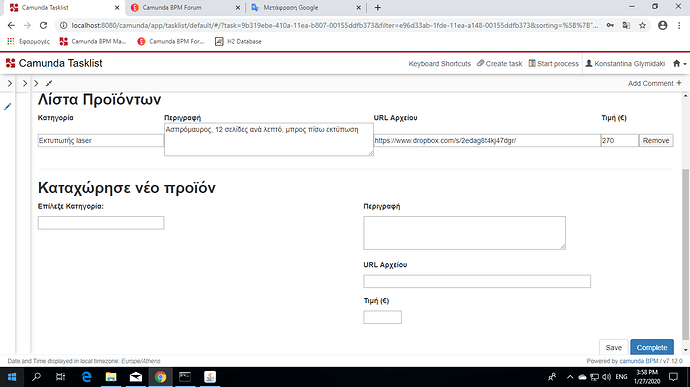Open camunda BPM footer link
690x387 pixels.
coord(639,361)
